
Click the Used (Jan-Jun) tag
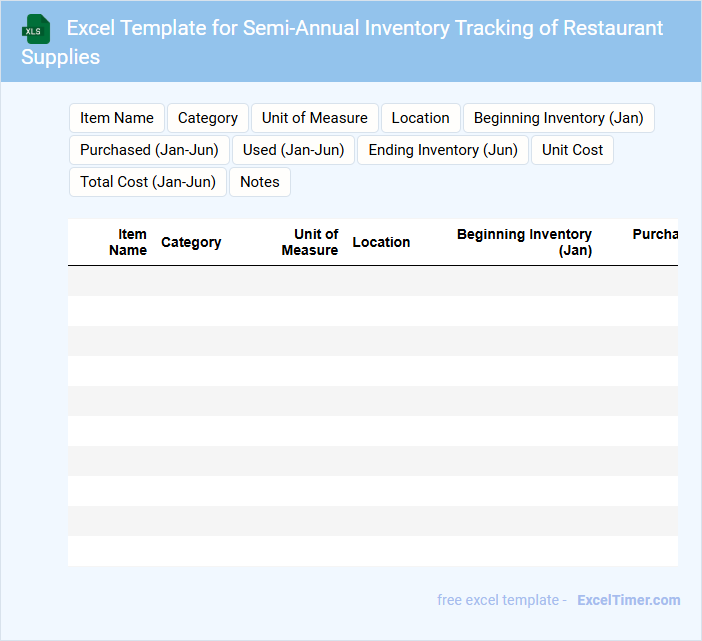tap(294, 150)
